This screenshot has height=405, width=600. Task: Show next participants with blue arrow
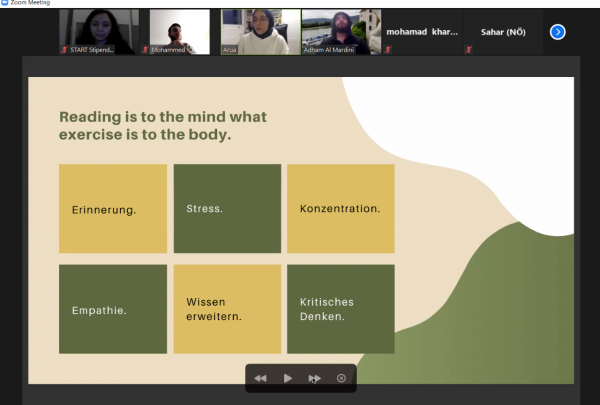(558, 32)
